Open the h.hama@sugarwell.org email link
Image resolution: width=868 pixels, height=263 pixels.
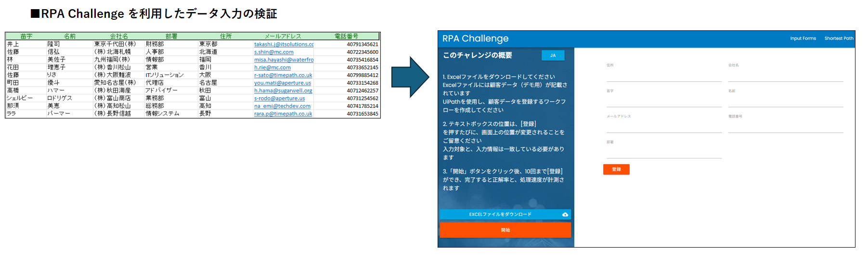pos(283,91)
